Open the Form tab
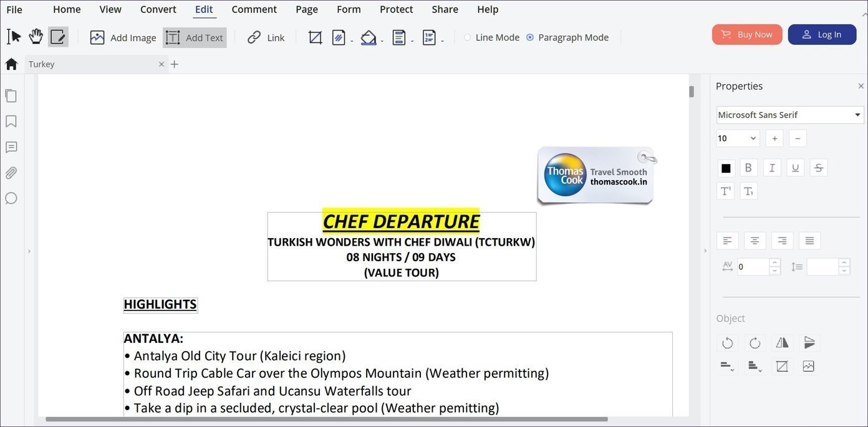The image size is (868, 427). (349, 9)
